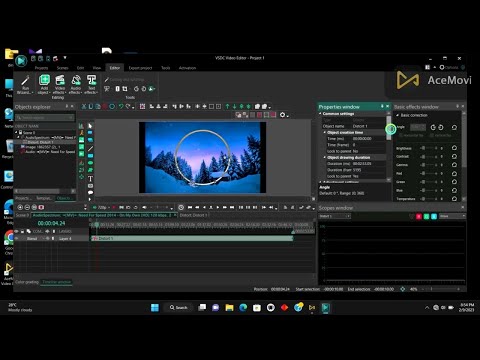Viewport: 480px width, 360px height.
Task: Toggle lock icon in timeline header row
Action: pos(23,231)
